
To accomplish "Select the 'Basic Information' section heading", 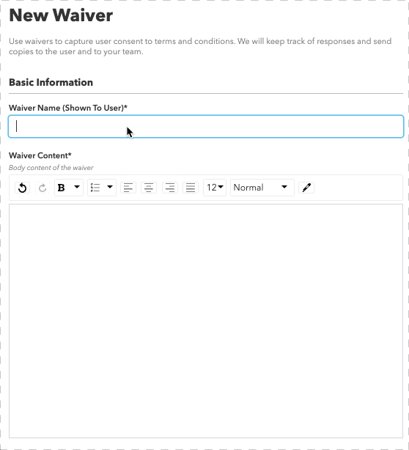I will (51, 82).
